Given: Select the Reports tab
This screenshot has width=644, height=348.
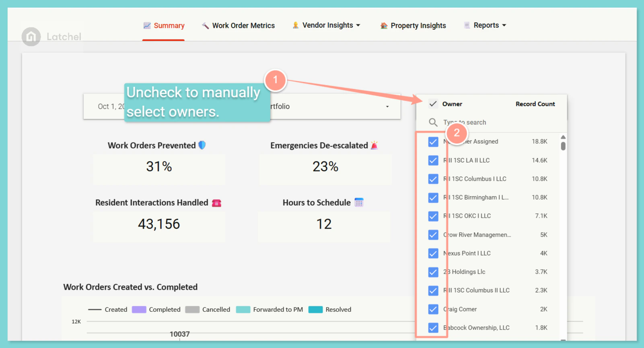Looking at the screenshot, I should (485, 25).
